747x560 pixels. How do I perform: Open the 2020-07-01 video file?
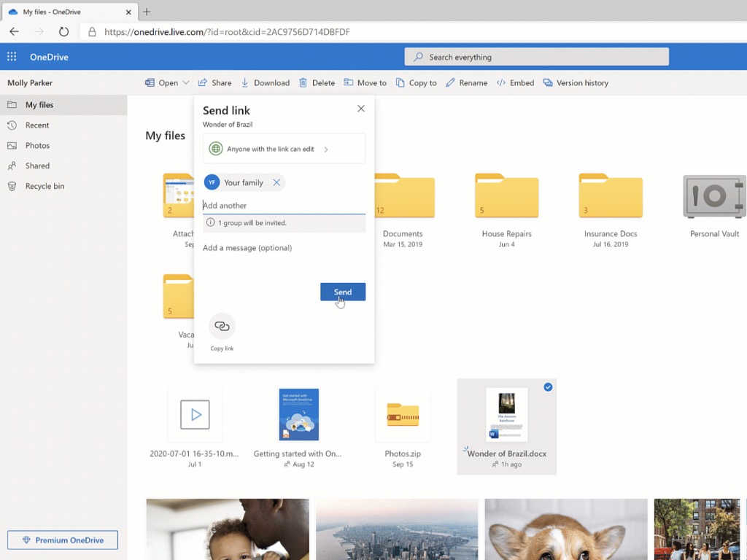coord(195,415)
